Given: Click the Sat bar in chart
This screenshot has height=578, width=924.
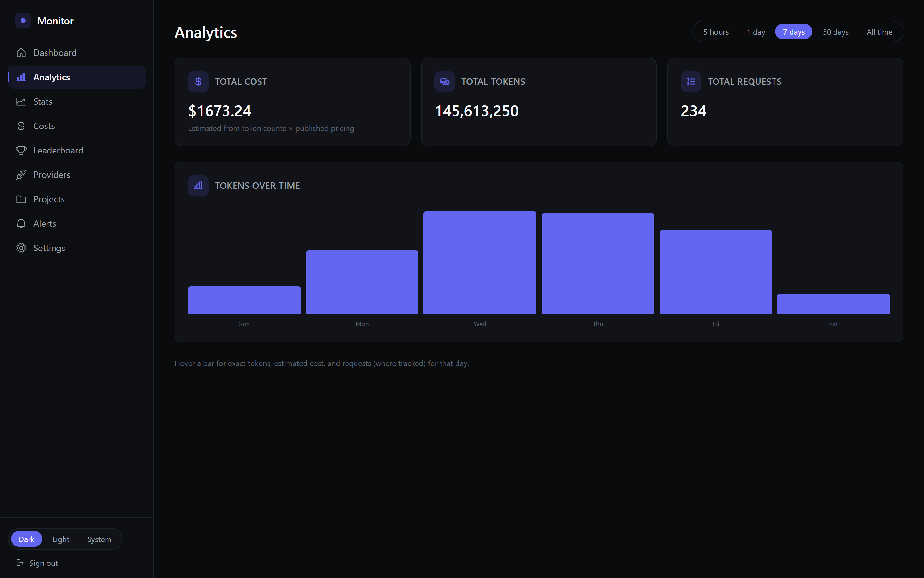Looking at the screenshot, I should [833, 304].
